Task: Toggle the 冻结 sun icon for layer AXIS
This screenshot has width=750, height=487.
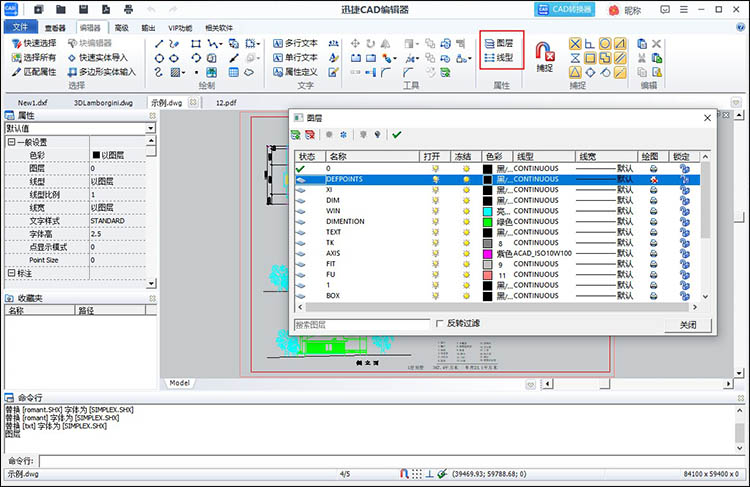Action: click(466, 254)
